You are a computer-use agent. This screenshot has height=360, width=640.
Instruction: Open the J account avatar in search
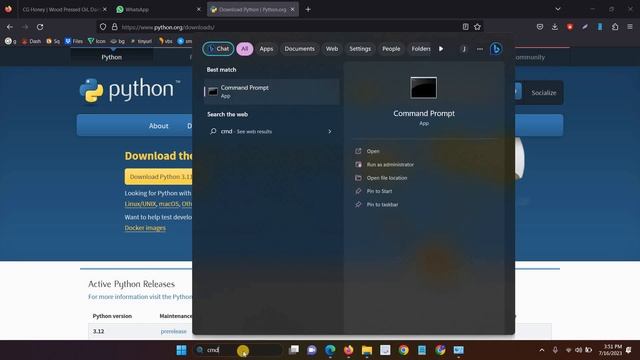click(464, 49)
